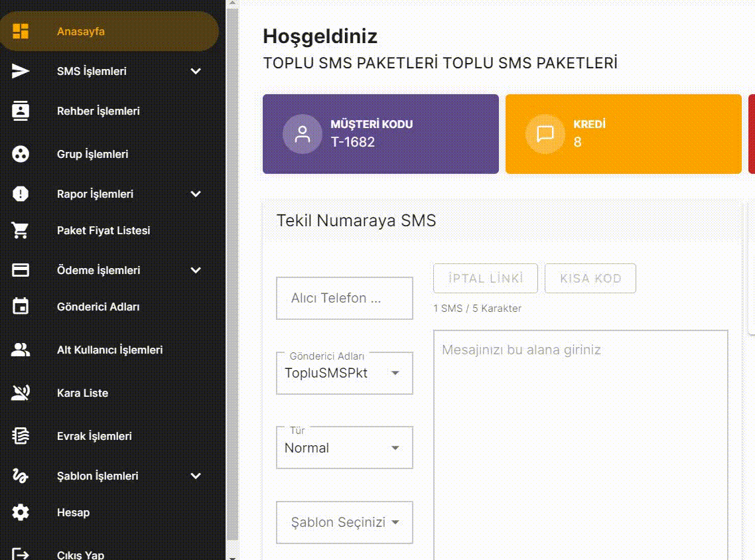The image size is (755, 560).
Task: Go to the Anasayfa menu item
Action: [109, 31]
